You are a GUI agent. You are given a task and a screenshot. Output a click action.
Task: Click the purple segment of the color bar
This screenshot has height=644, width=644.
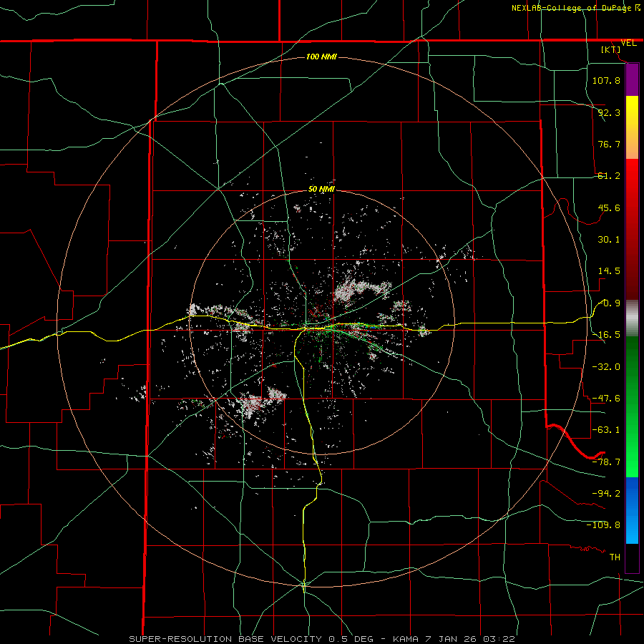pyautogui.click(x=632, y=79)
